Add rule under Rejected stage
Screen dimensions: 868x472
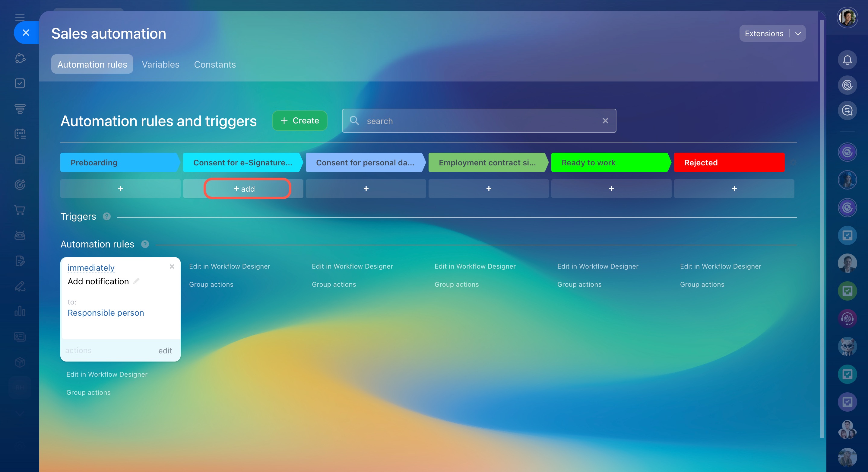pos(734,188)
